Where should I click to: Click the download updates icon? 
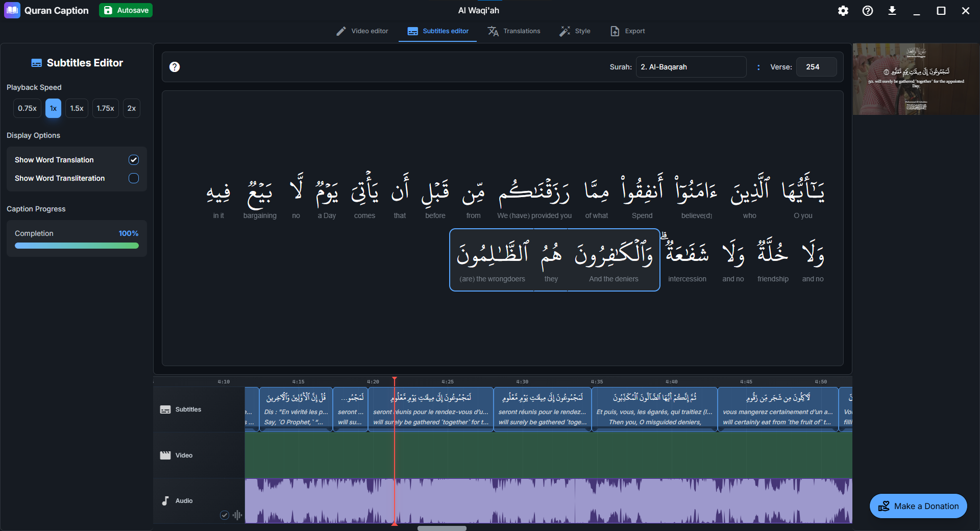click(892, 11)
